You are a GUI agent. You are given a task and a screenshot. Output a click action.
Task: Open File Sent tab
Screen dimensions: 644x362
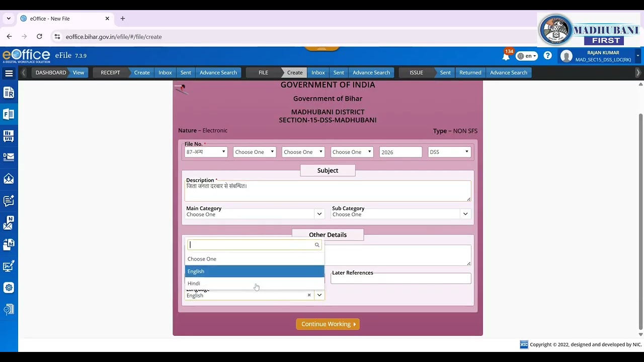coord(339,72)
